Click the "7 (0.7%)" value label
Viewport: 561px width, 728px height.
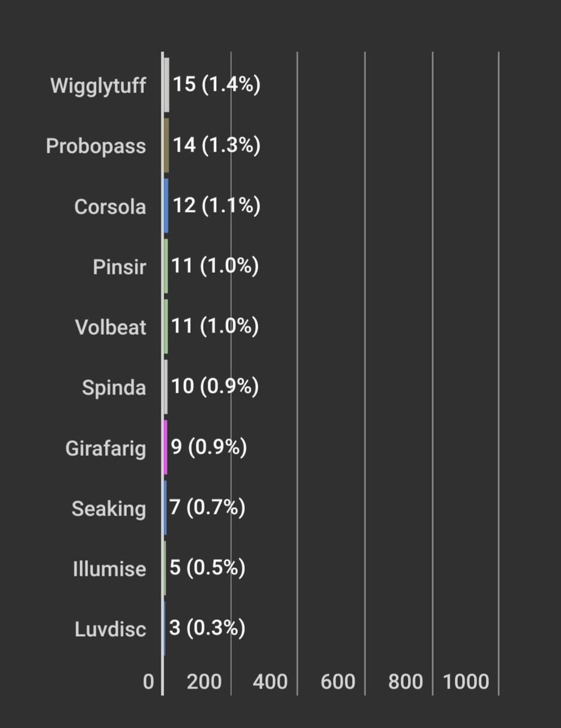pos(207,507)
